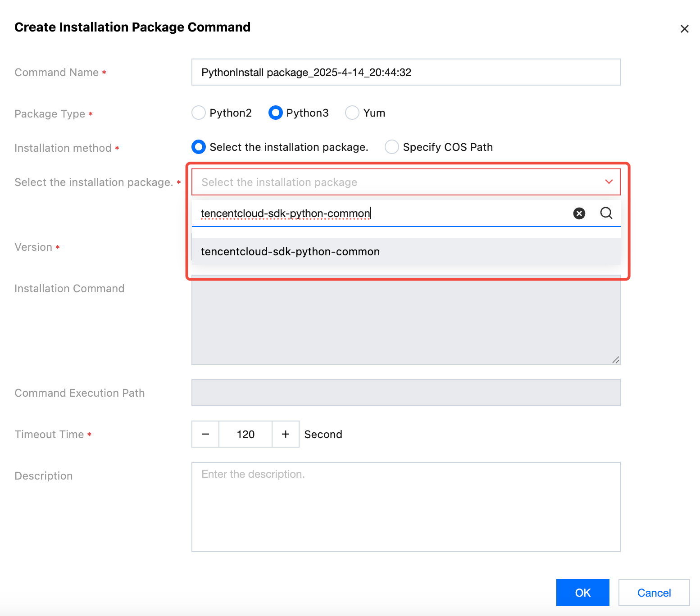The width and height of the screenshot is (700, 616).
Task: Select the Python3 package type
Action: (275, 113)
